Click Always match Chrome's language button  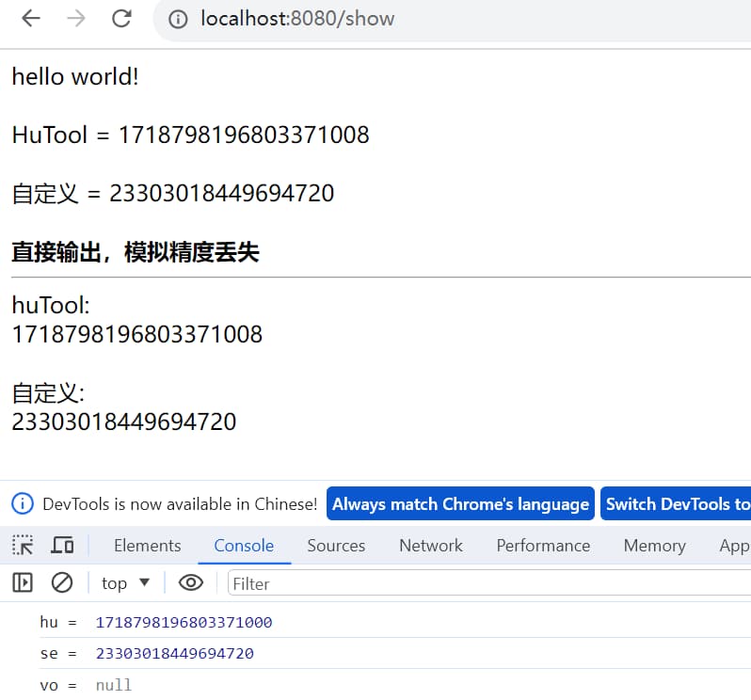[x=460, y=503]
